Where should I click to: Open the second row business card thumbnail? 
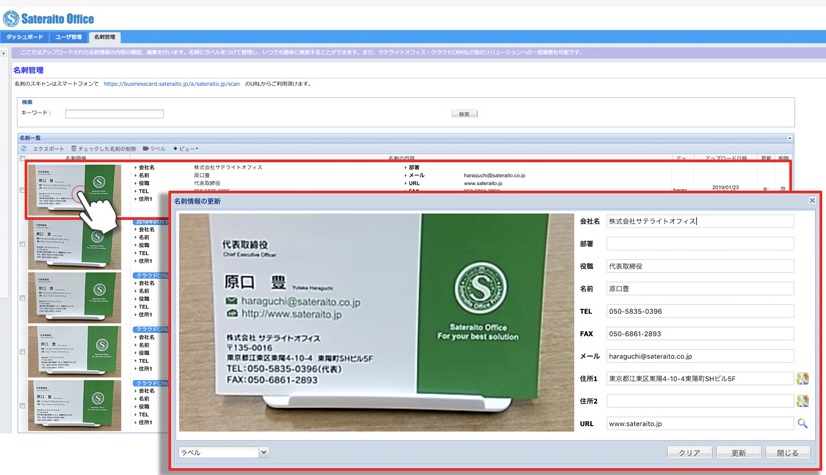[74, 244]
